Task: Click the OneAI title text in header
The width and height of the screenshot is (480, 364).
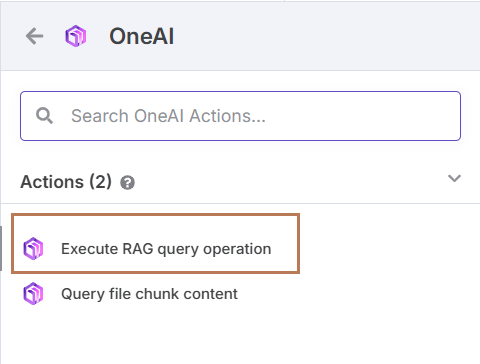Action: click(x=142, y=36)
